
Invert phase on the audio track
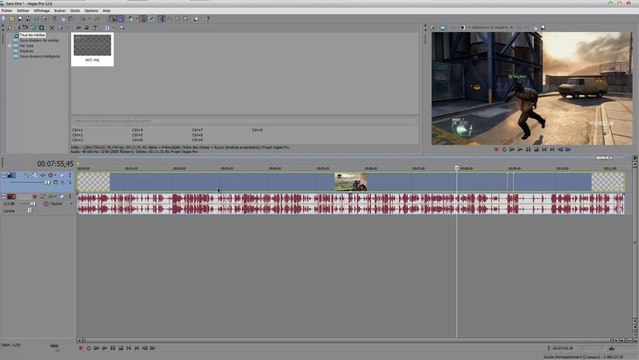point(43,197)
